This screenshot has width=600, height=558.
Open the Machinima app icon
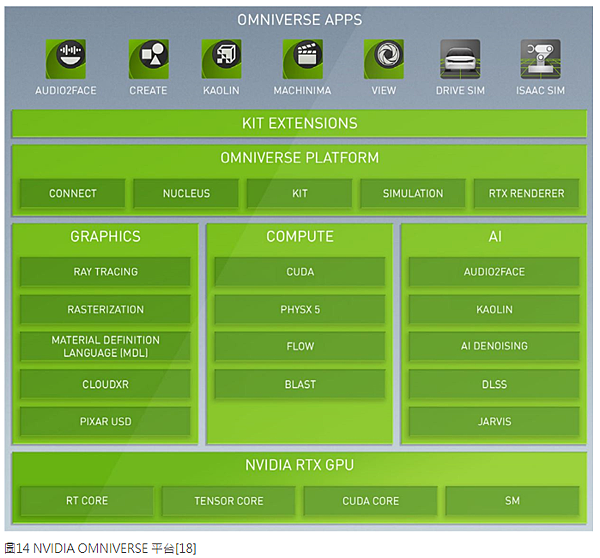click(302, 59)
